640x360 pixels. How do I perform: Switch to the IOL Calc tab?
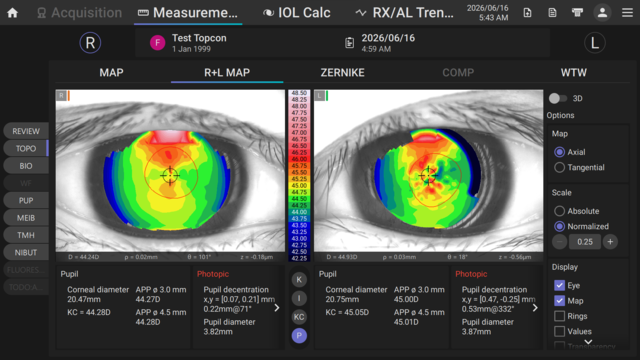click(x=296, y=13)
